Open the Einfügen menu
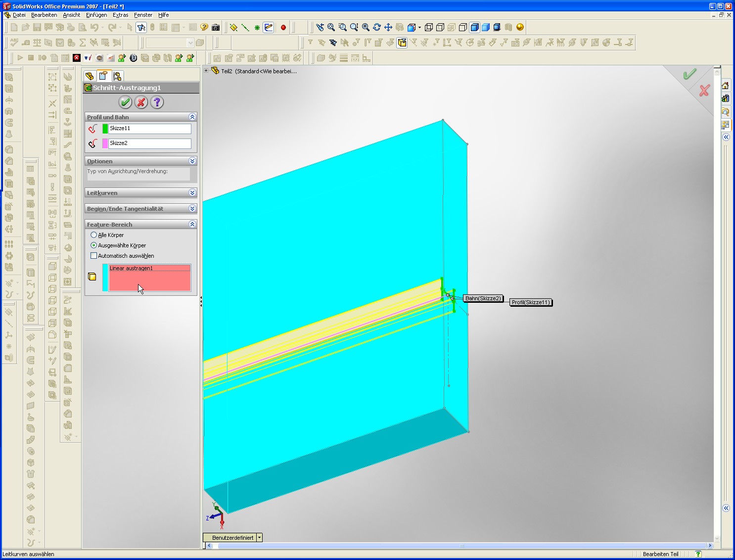Image resolution: width=735 pixels, height=560 pixels. [96, 15]
